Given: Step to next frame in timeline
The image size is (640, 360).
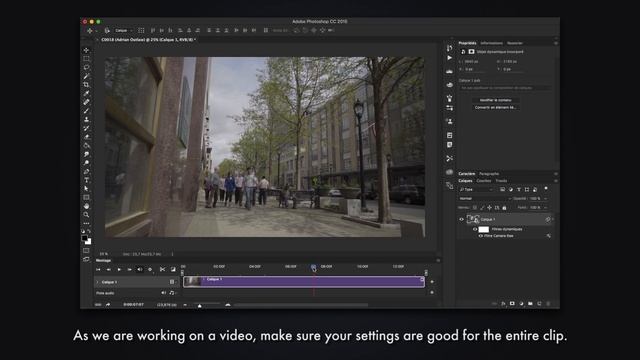Looking at the screenshot, I should [129, 269].
